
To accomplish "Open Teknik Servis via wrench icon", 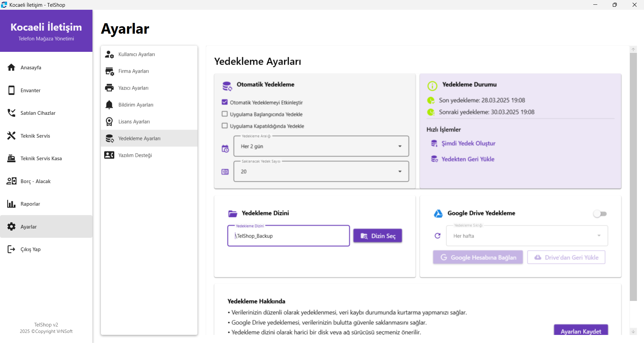I will coord(11,135).
